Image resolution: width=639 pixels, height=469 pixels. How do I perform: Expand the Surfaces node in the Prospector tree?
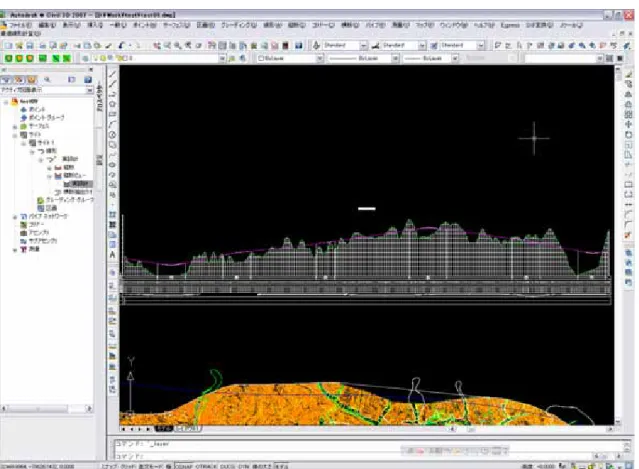pyautogui.click(x=15, y=127)
